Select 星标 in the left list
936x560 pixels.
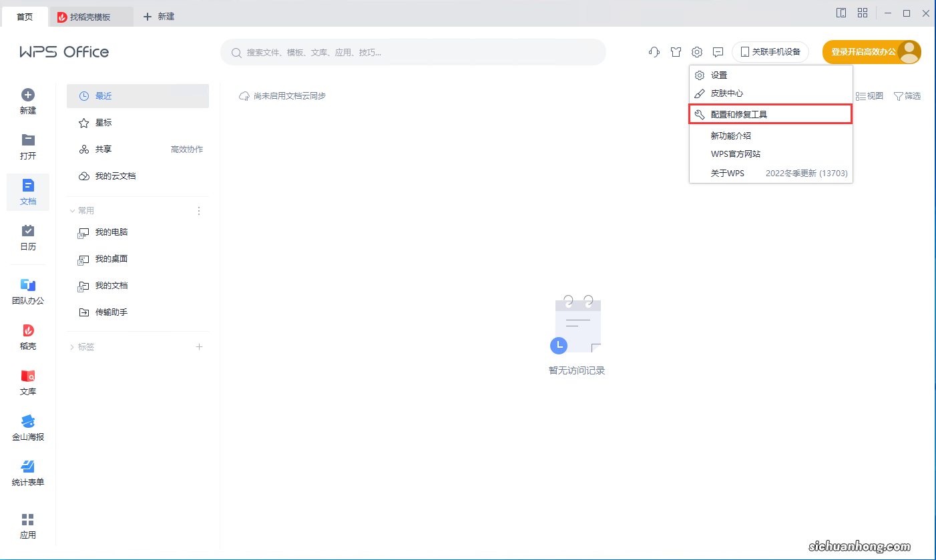coord(138,123)
